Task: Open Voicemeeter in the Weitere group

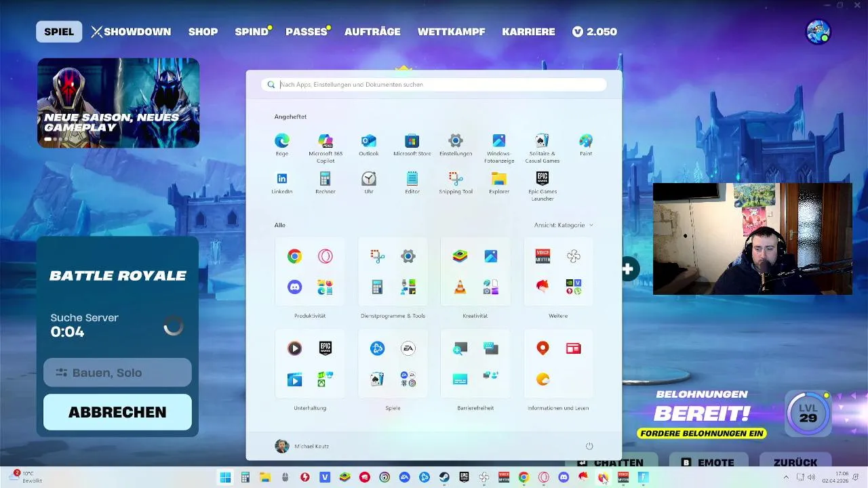Action: pos(542,256)
